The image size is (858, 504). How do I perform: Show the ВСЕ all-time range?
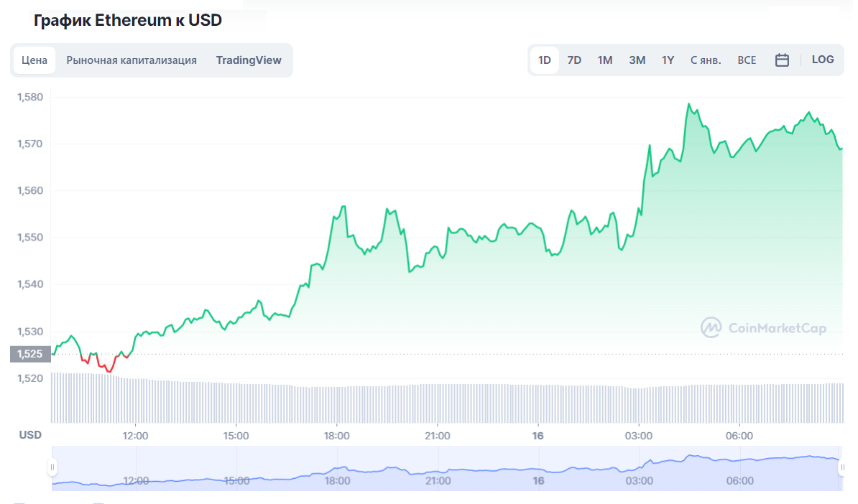click(x=747, y=60)
